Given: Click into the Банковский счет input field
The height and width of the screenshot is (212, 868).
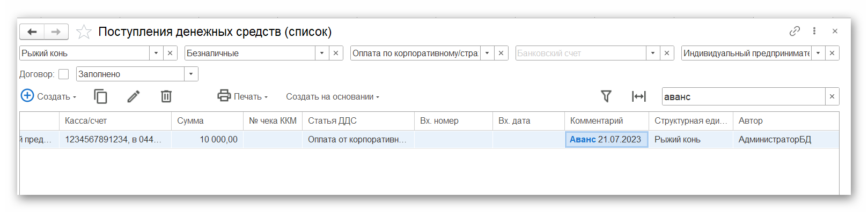Looking at the screenshot, I should [x=580, y=53].
